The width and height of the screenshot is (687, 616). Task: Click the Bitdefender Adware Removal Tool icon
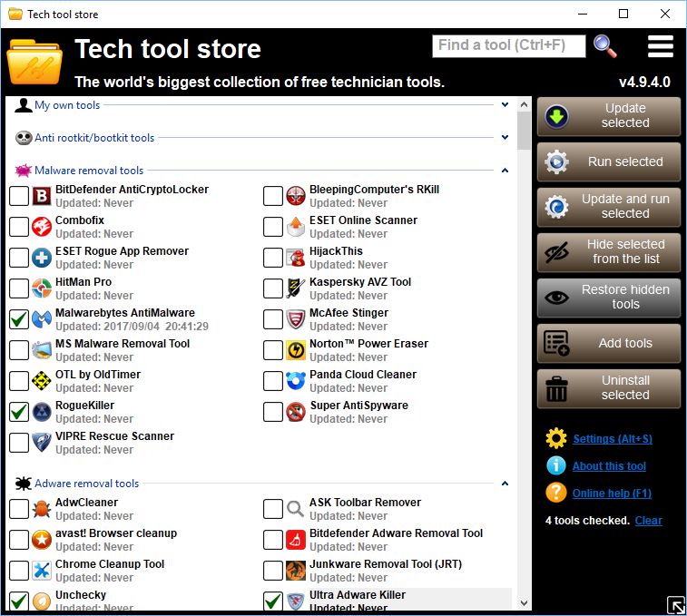pos(296,540)
